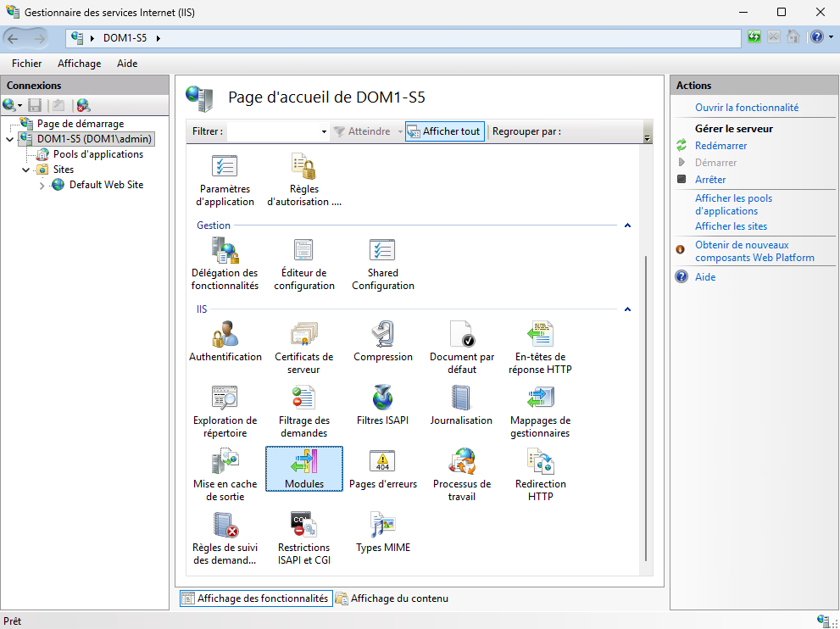Switch to Affichage du contenu tab
This screenshot has width=840, height=629.
pos(392,598)
